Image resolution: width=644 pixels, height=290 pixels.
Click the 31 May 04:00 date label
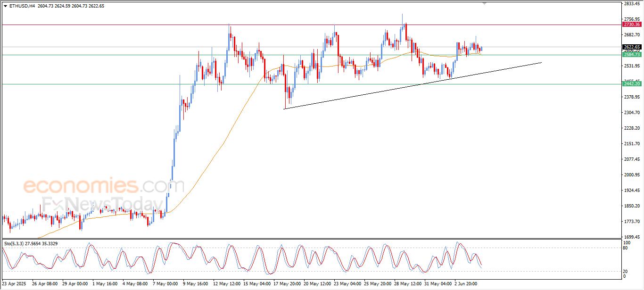click(x=438, y=284)
